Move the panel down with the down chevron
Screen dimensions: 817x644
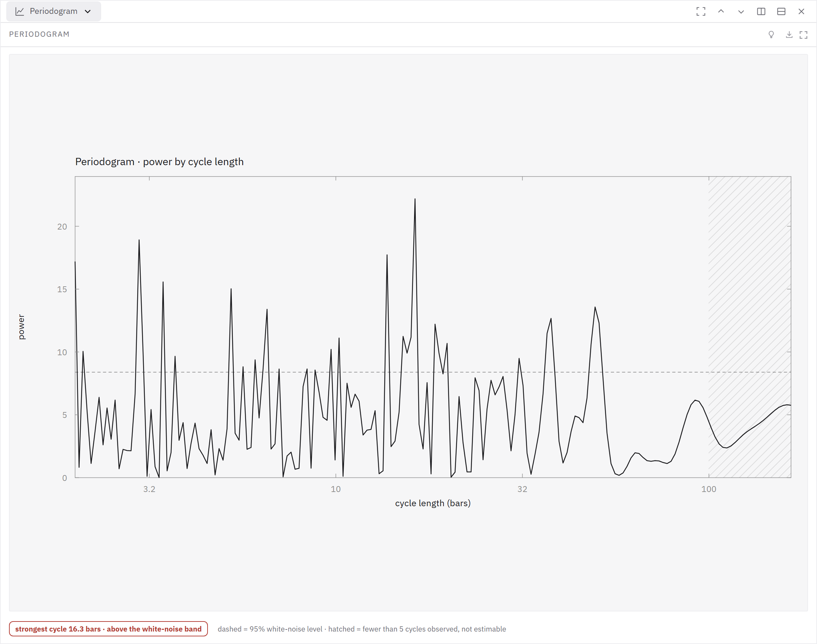tap(741, 11)
